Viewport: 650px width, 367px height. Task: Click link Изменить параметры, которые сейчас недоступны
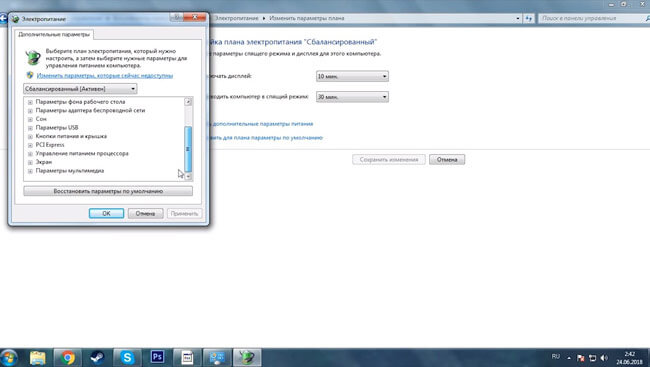pyautogui.click(x=105, y=75)
